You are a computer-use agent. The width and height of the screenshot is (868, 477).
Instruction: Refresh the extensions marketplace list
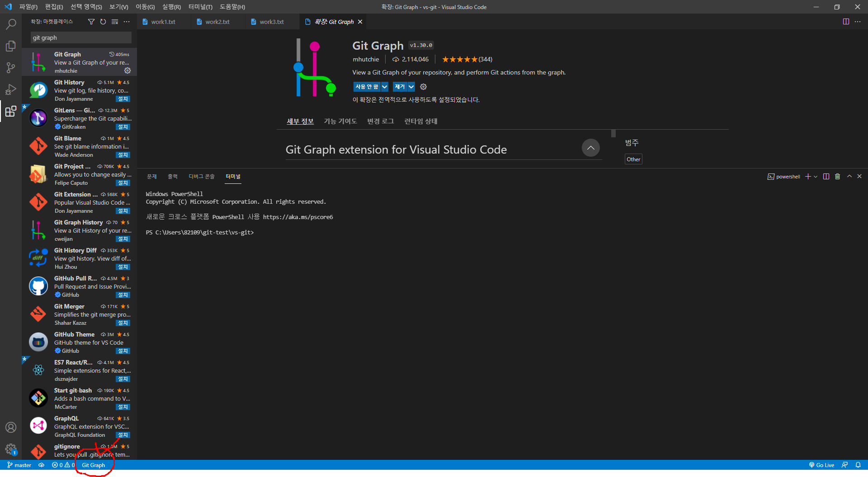[103, 22]
